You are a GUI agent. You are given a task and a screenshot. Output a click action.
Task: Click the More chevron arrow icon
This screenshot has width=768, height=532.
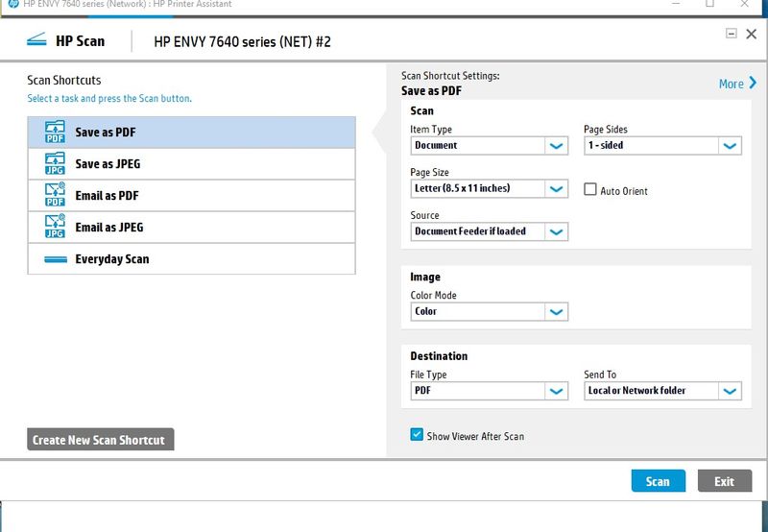754,84
